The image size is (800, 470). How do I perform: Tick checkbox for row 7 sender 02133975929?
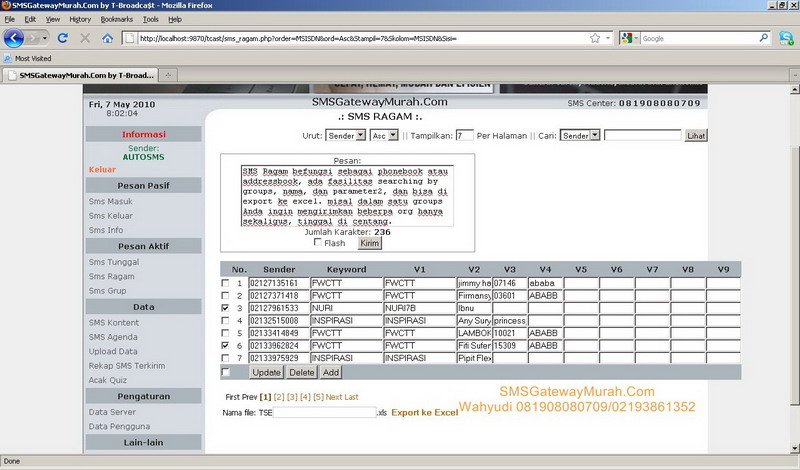225,358
